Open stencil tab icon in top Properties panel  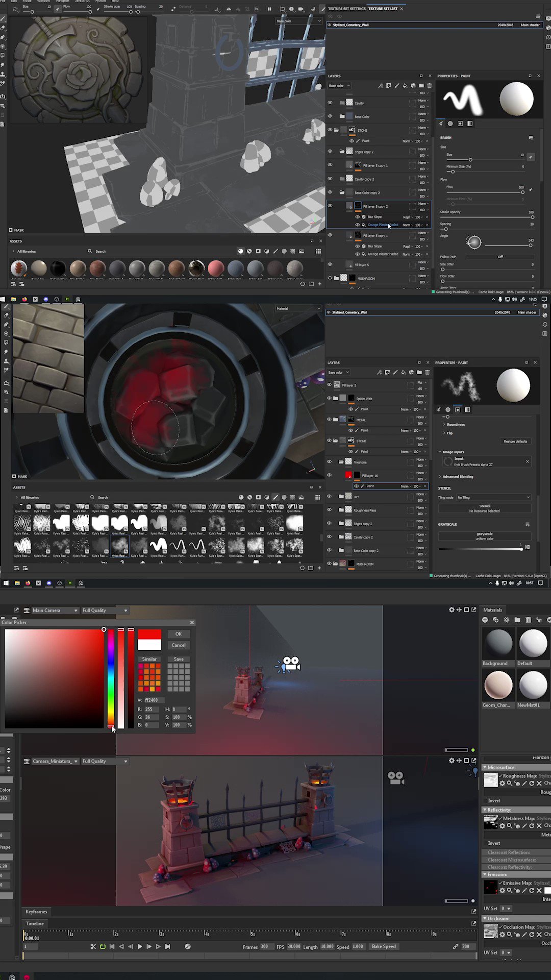[460, 124]
